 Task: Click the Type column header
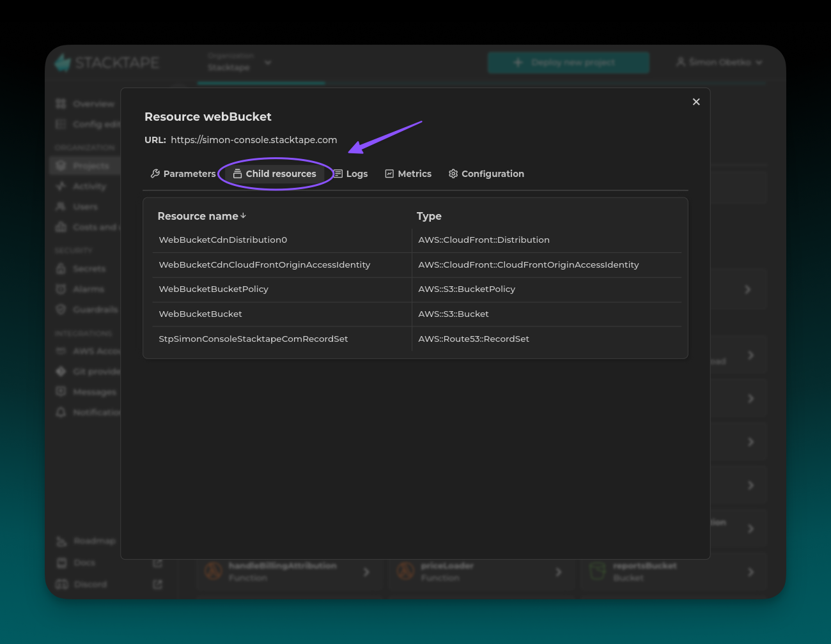429,216
